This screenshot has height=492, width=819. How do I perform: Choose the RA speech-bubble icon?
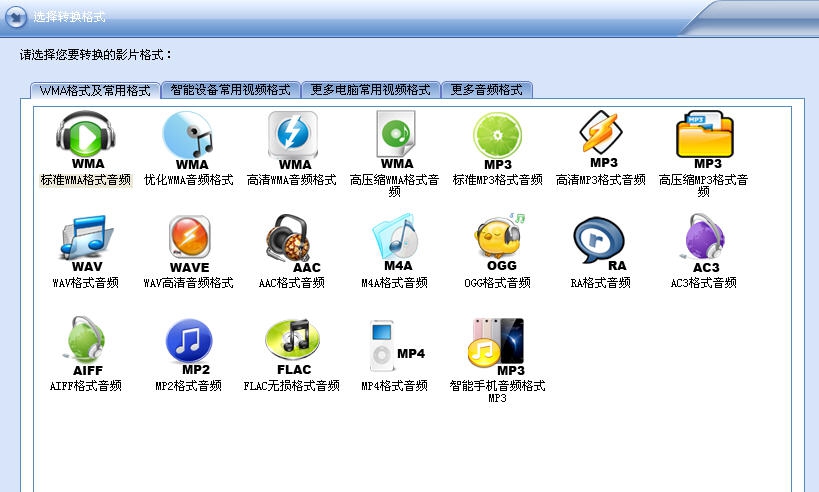pyautogui.click(x=600, y=243)
